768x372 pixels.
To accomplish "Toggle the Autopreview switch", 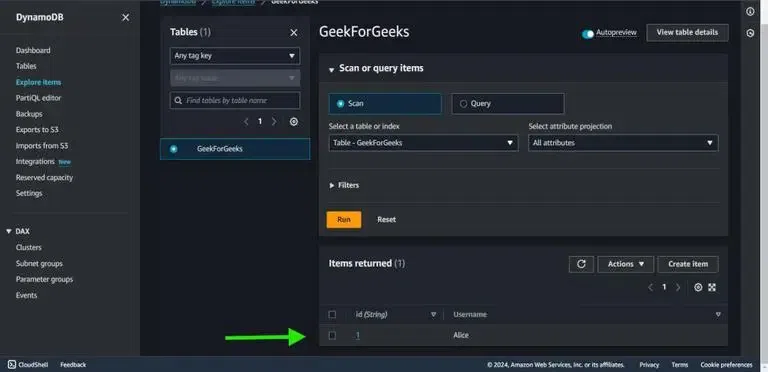I will tap(588, 34).
